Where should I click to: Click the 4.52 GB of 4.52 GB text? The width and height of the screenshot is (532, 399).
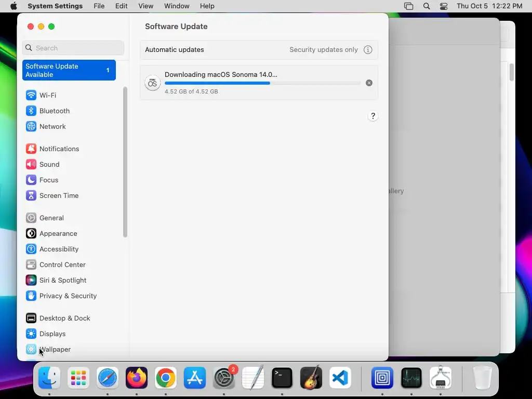coord(191,91)
